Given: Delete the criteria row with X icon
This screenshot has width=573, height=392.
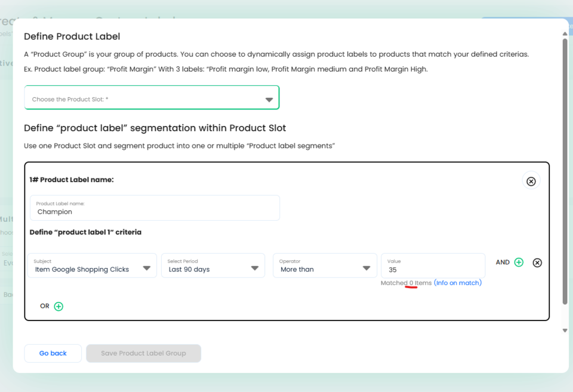Looking at the screenshot, I should 537,263.
